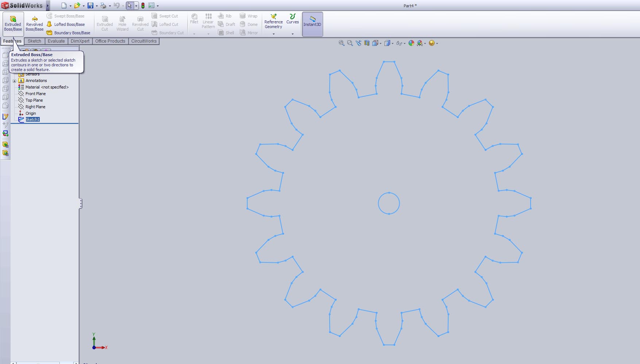Toggle the Instant3D mode button
This screenshot has height=364, width=640.
click(312, 24)
